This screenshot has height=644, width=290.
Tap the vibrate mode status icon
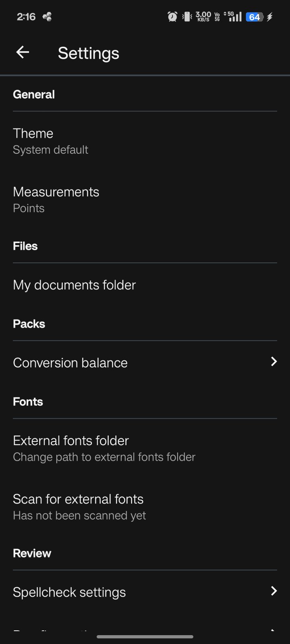tap(186, 17)
